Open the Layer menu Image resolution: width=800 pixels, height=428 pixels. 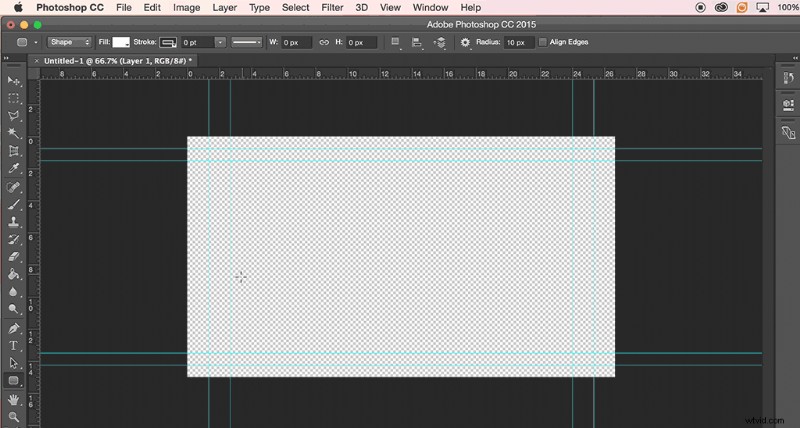pos(224,8)
